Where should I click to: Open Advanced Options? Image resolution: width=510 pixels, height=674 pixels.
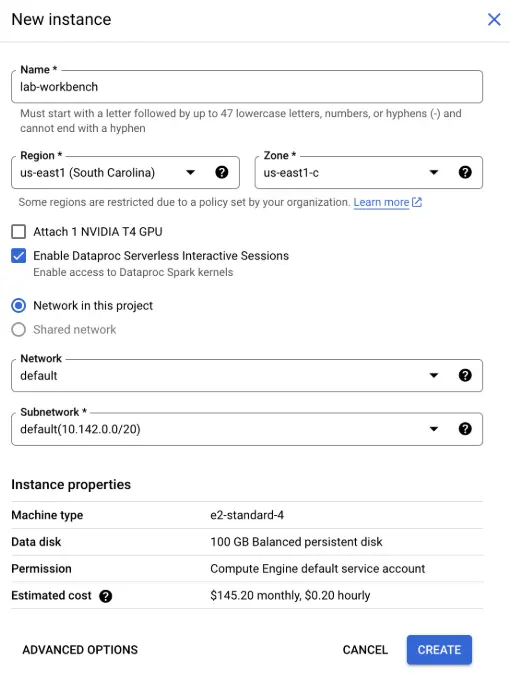(80, 649)
